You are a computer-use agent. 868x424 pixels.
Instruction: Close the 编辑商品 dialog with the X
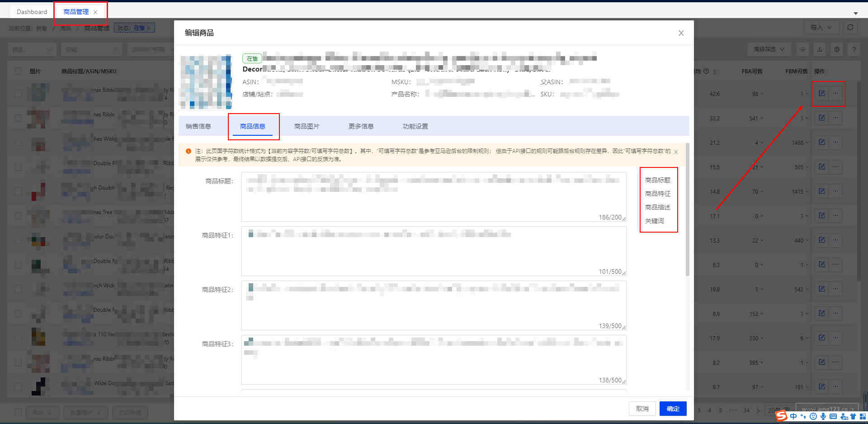681,33
